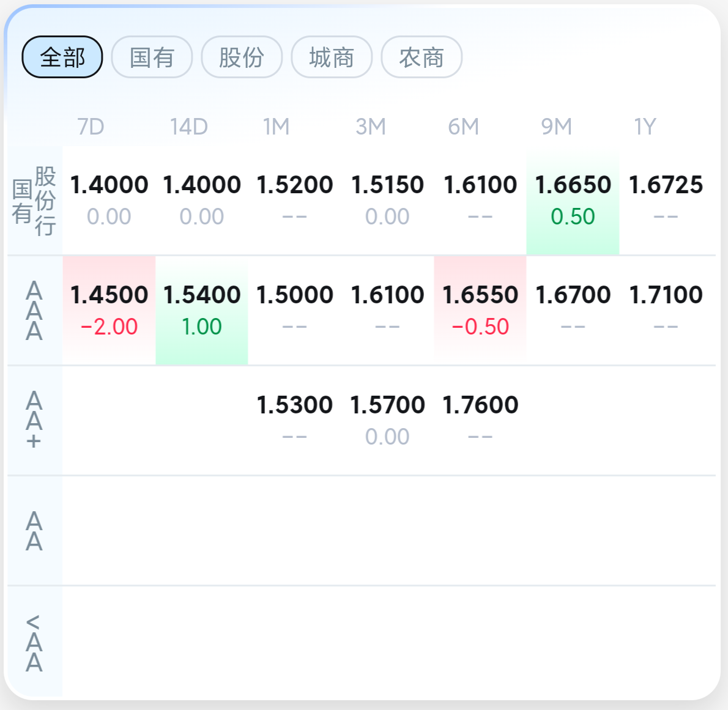Click the <AA row label

coord(34,642)
